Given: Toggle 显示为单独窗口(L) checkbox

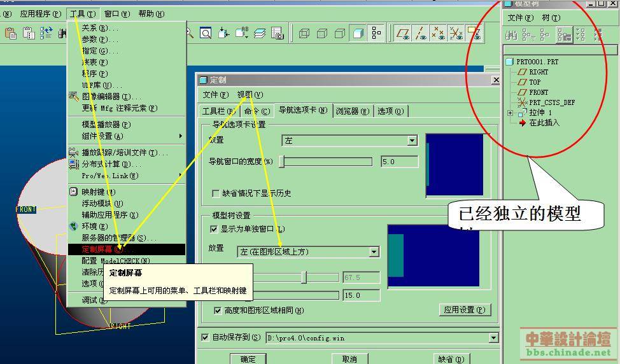Looking at the screenshot, I should click(214, 229).
